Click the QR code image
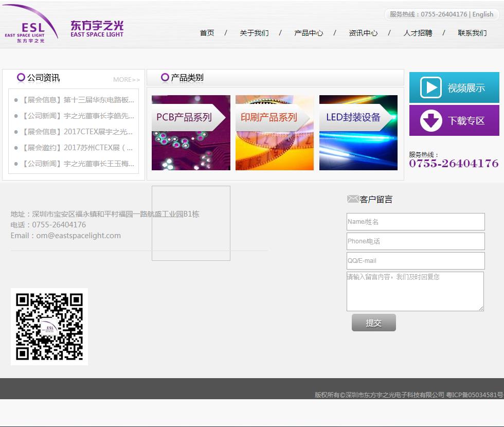504x427 pixels. (x=49, y=327)
